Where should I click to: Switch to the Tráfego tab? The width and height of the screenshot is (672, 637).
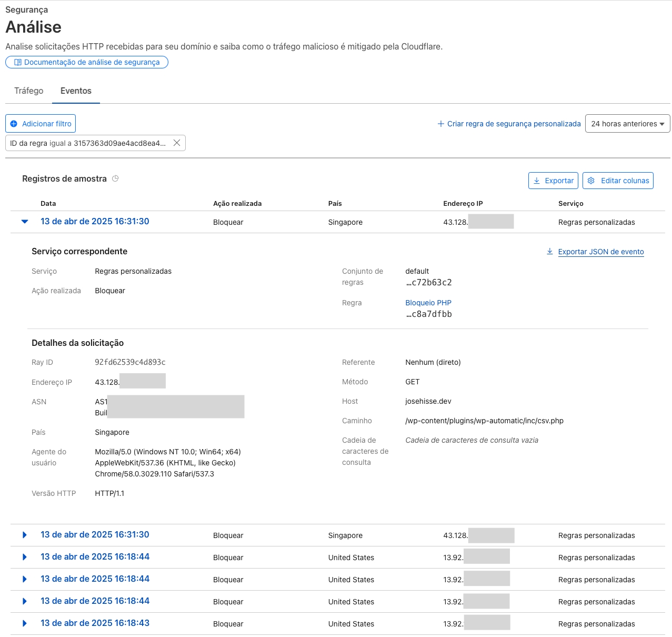click(29, 91)
